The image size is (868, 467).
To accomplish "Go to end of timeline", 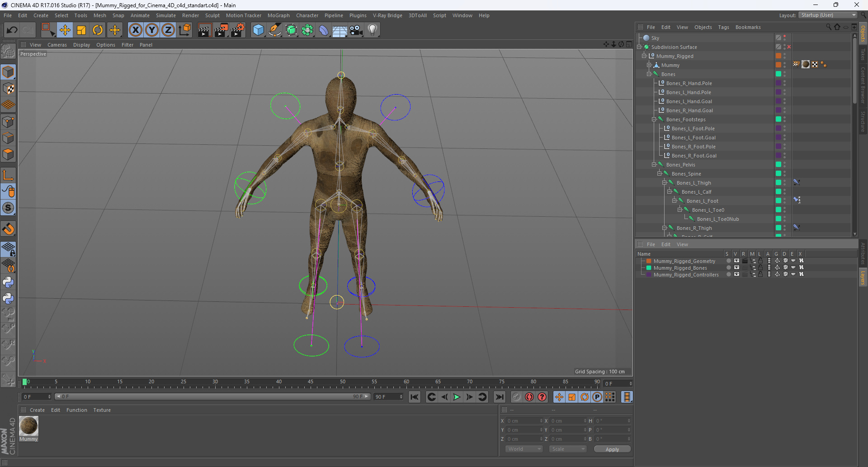I will pos(500,397).
